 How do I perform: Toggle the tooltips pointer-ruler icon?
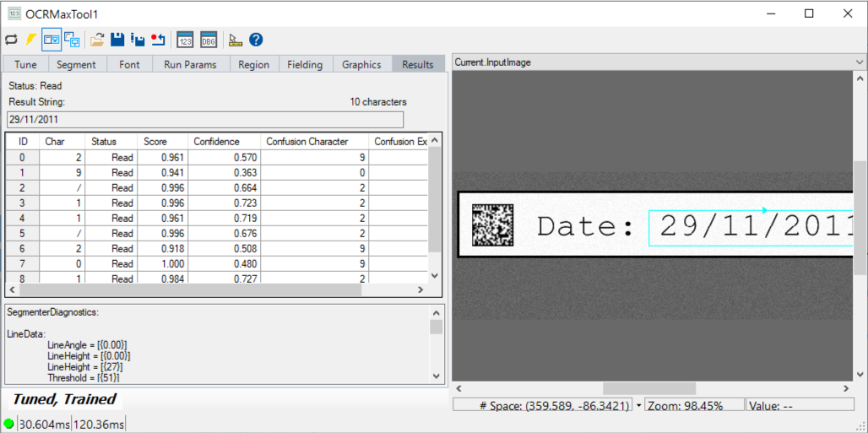click(x=236, y=40)
